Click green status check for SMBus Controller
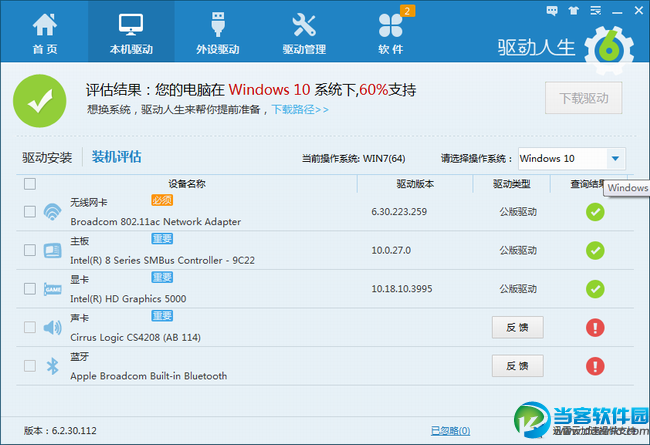This screenshot has height=445, width=650. (x=595, y=250)
